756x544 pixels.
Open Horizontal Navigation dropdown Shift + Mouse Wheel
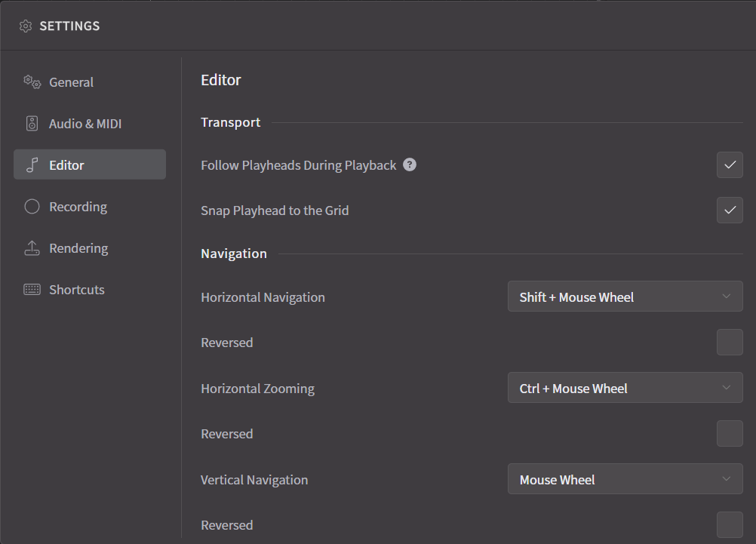point(625,297)
